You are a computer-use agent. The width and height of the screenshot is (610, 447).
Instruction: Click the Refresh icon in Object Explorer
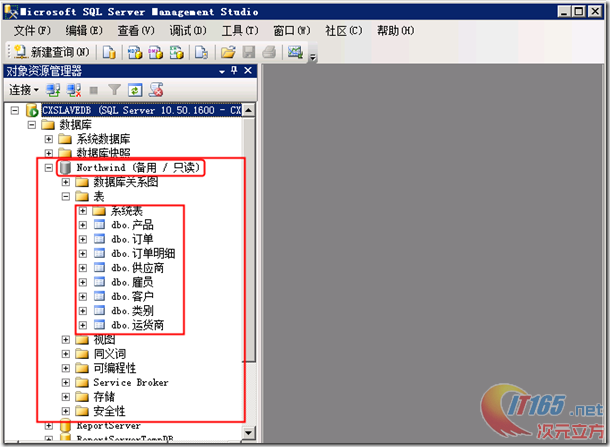[135, 90]
